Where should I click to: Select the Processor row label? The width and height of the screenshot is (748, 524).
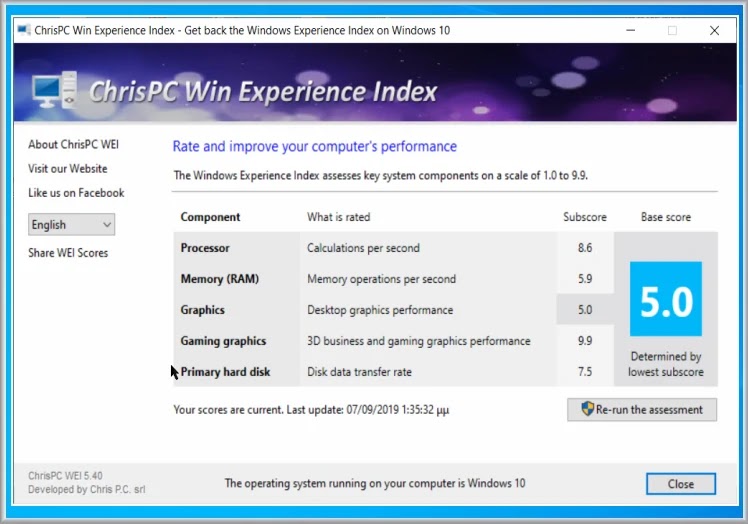[205, 248]
